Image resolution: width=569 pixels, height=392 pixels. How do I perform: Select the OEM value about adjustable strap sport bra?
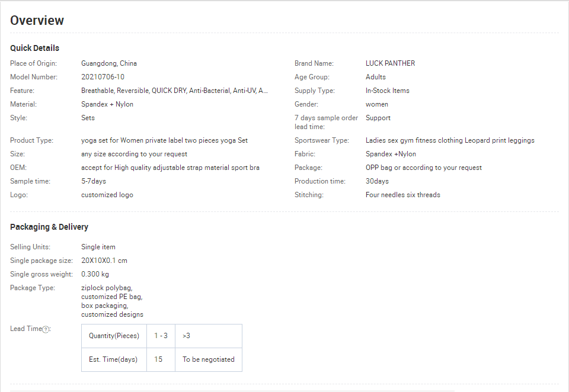tap(170, 168)
